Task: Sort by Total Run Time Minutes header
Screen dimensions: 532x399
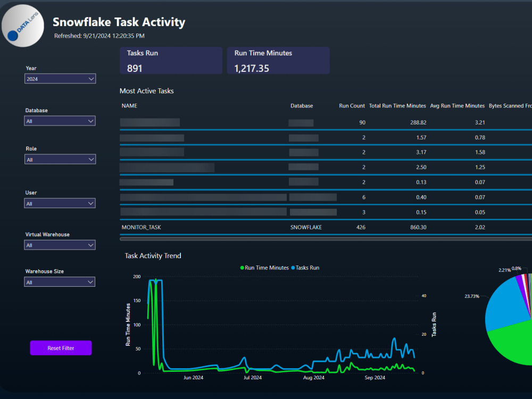Action: point(397,106)
